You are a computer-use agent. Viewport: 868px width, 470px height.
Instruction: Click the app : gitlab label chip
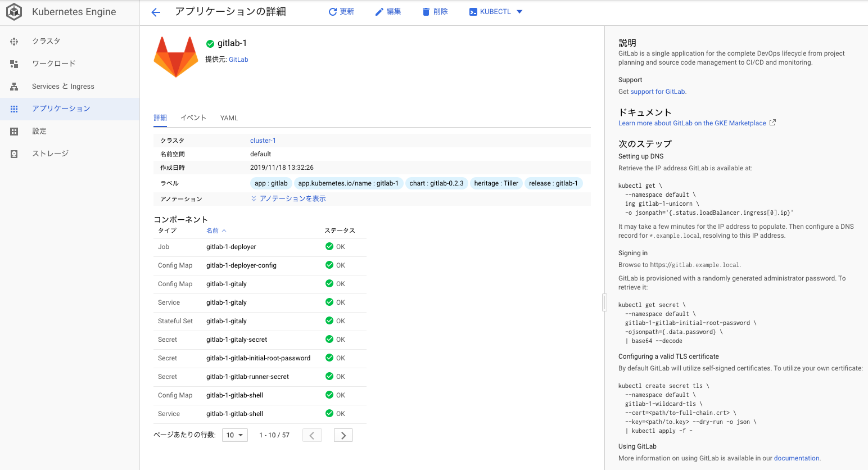[271, 183]
